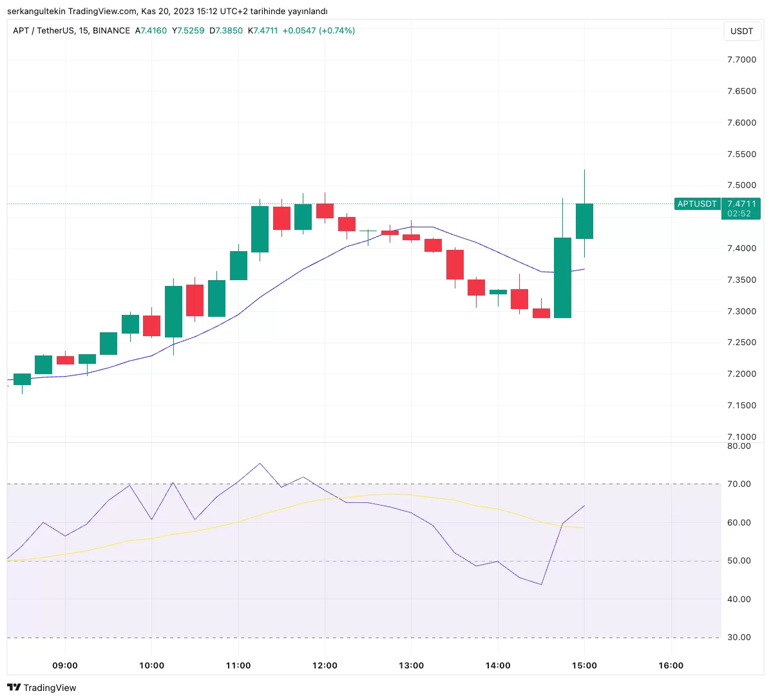Click the 7.1000 price axis label

coord(741,437)
